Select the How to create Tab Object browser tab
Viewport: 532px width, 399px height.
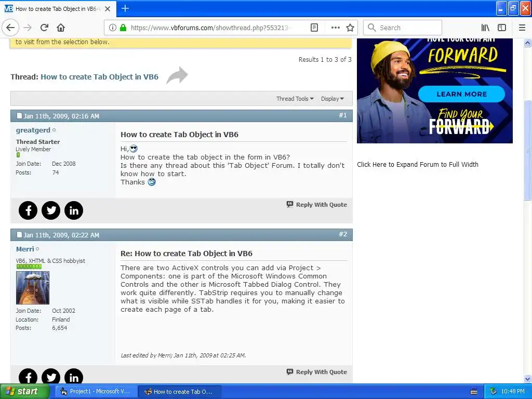pos(58,9)
